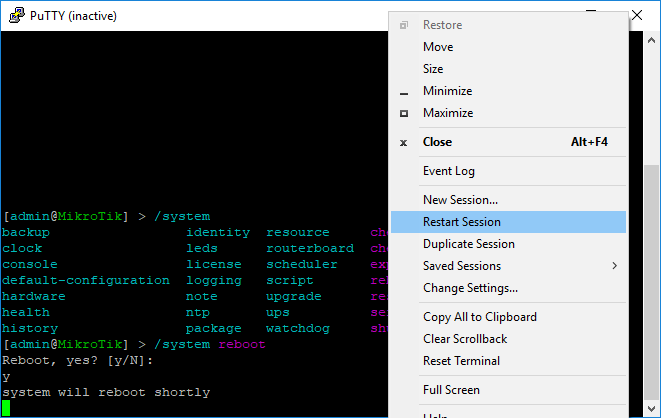Pick Duplicate Session
The image size is (661, 418).
[468, 244]
